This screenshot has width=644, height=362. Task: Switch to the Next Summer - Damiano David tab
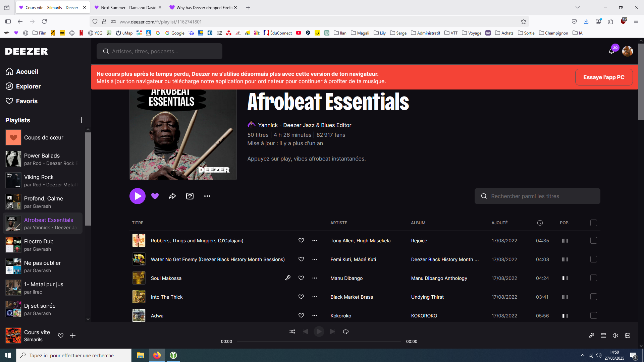click(127, 7)
